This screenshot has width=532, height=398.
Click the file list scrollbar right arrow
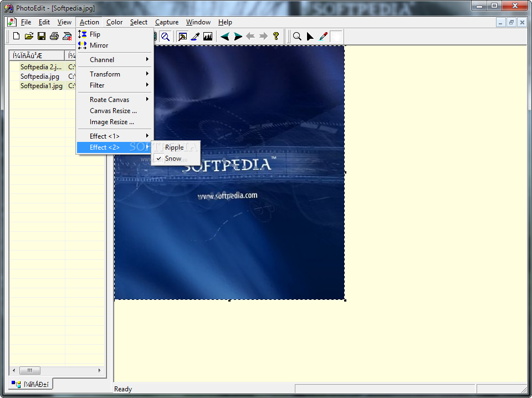99,370
